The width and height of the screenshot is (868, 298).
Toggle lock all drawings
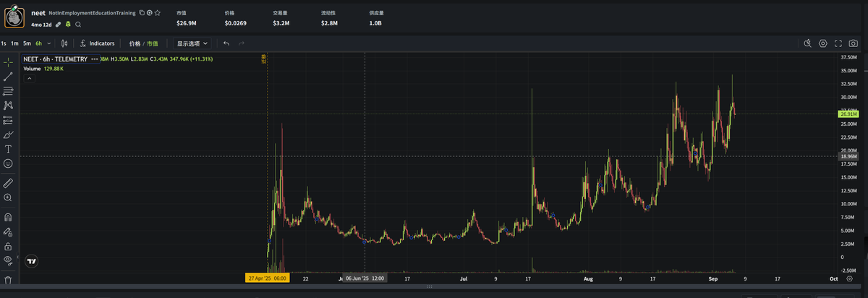[x=8, y=246]
